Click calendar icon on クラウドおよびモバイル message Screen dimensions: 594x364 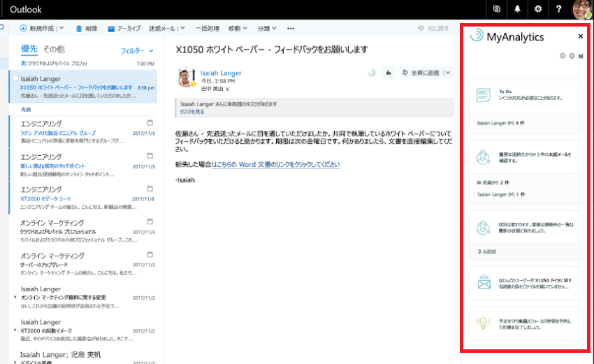tap(150, 221)
